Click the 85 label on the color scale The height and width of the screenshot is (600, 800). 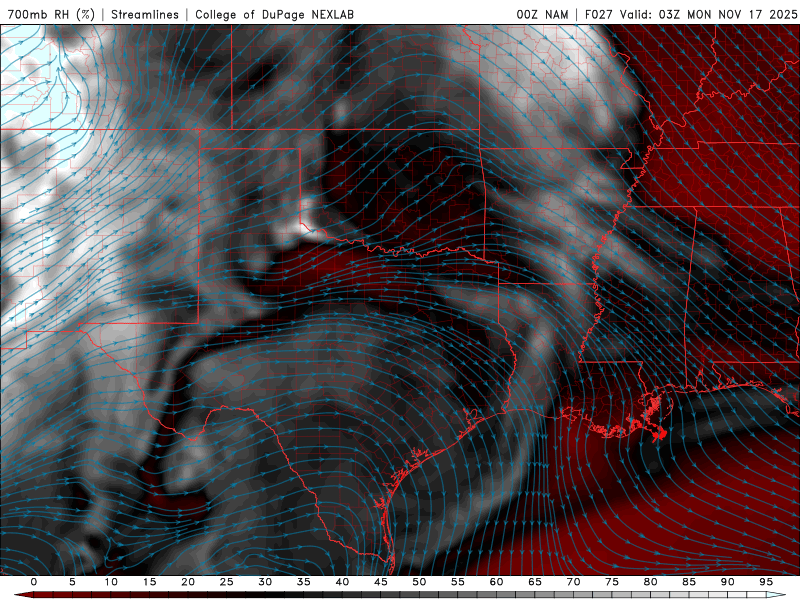[x=689, y=582]
